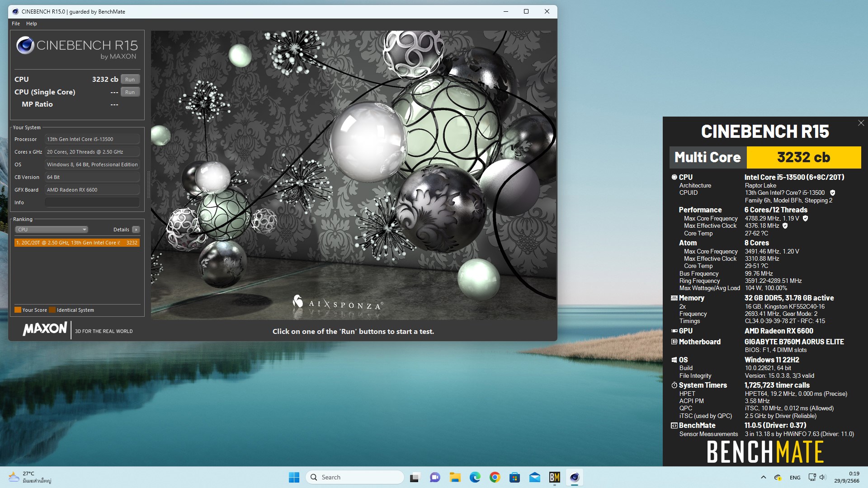The width and height of the screenshot is (868, 488).
Task: Open the weather widget 27°C
Action: (x=30, y=477)
